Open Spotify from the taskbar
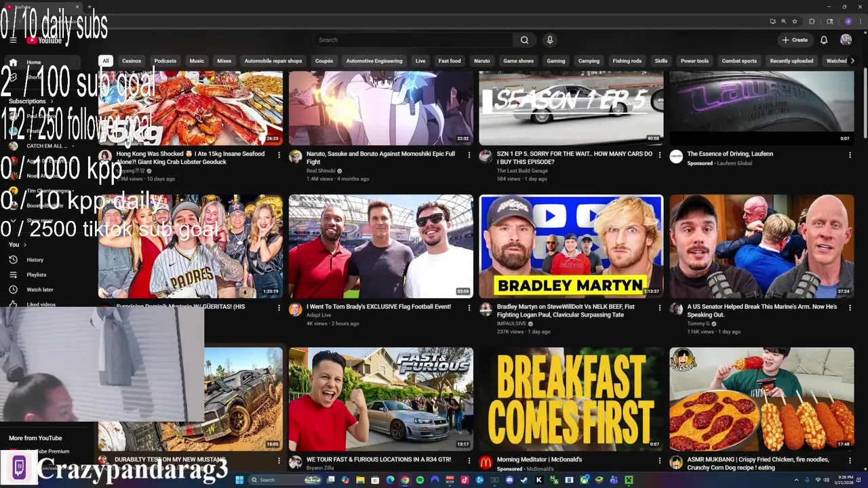Viewport: 868px width, 488px height. 420,480
